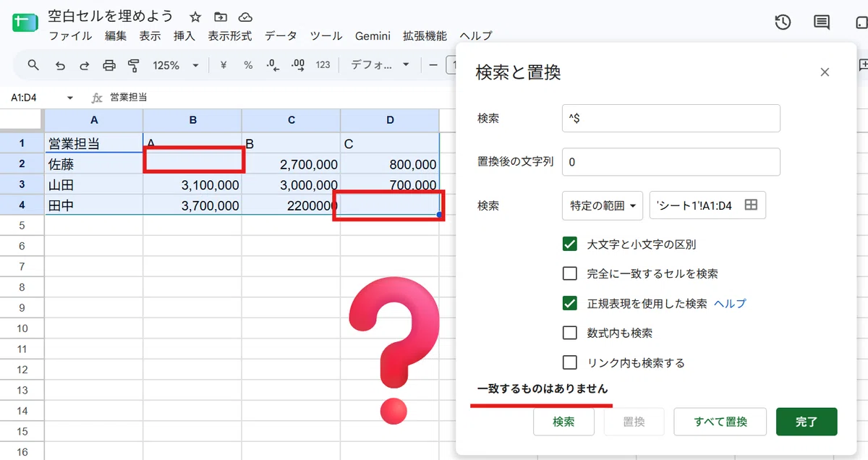Open the comments panel icon
Image resolution: width=868 pixels, height=460 pixels.
pyautogui.click(x=822, y=22)
